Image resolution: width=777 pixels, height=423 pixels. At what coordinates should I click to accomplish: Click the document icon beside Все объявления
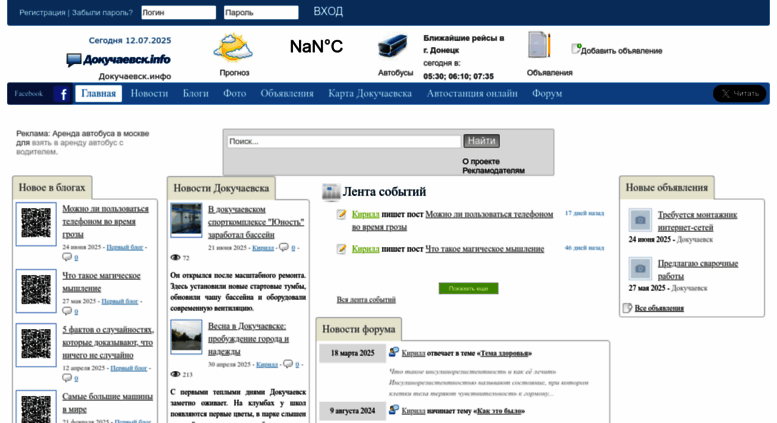point(627,308)
